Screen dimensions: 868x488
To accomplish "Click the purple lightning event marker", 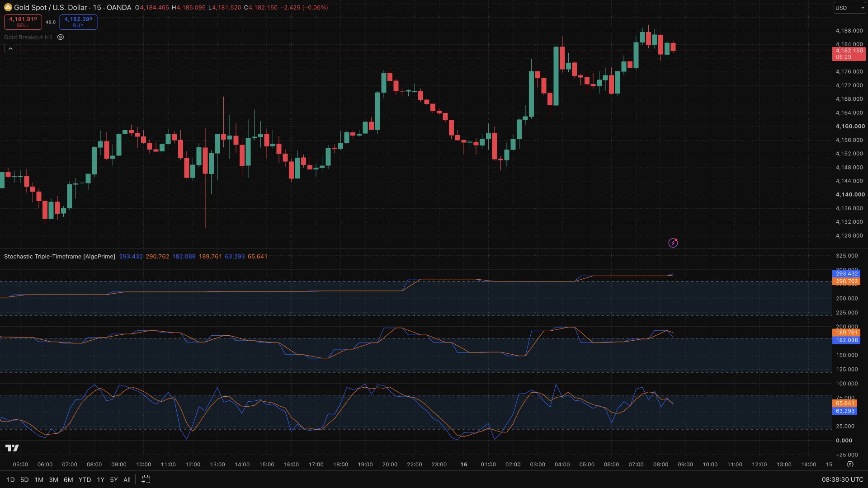I will coord(673,243).
